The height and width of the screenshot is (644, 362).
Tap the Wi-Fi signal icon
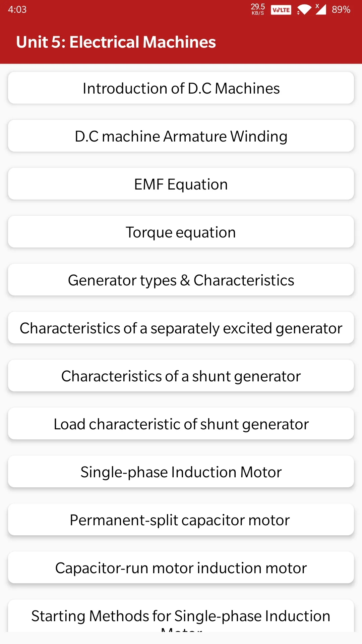[304, 10]
